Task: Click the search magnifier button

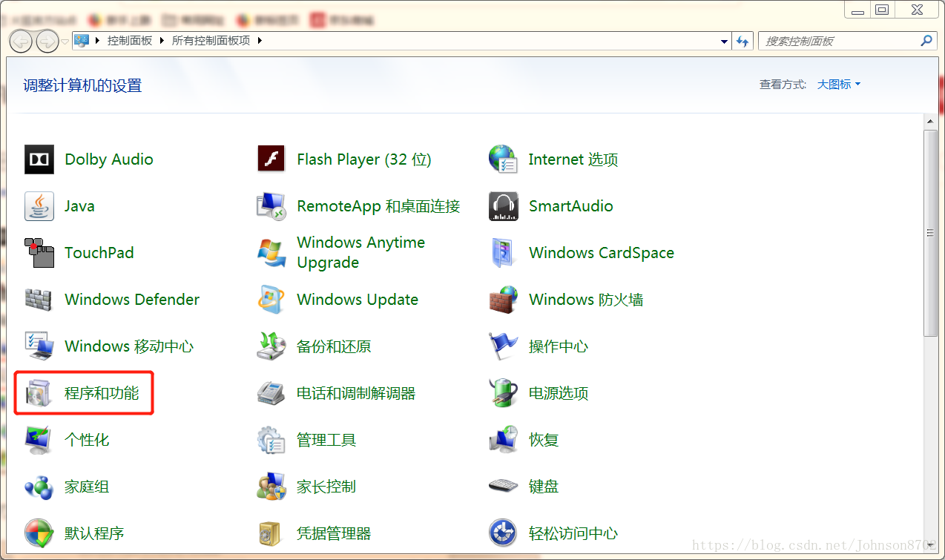Action: coord(926,41)
